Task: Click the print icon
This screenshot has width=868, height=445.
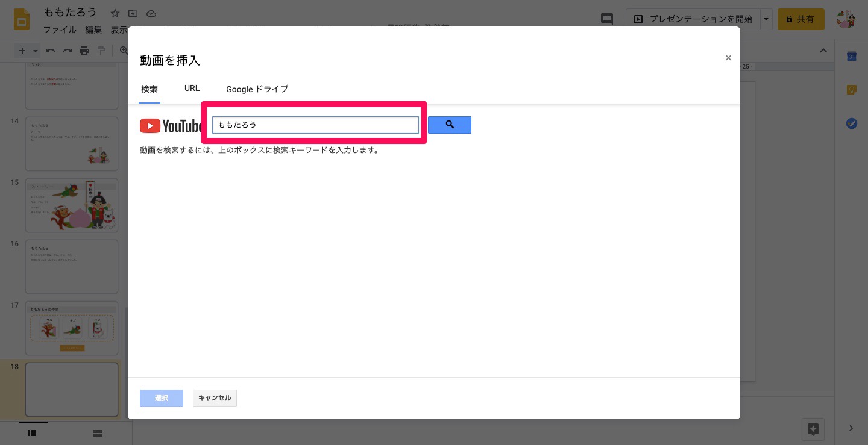Action: coord(84,51)
